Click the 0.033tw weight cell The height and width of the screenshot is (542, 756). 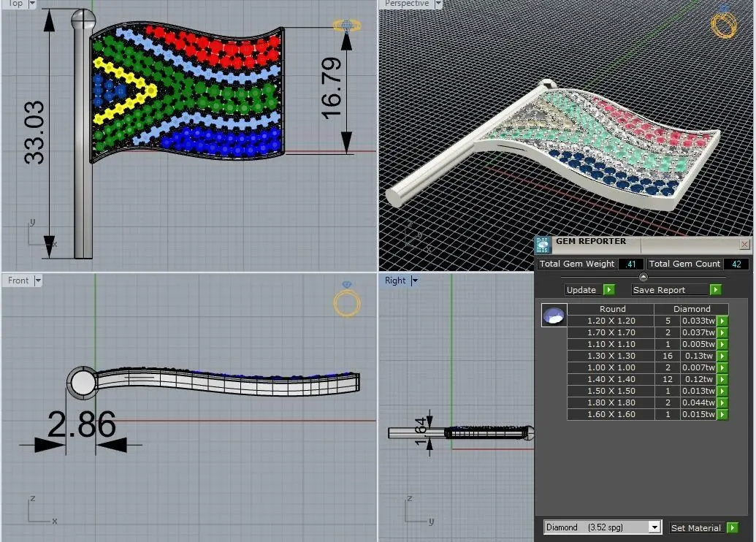click(698, 321)
